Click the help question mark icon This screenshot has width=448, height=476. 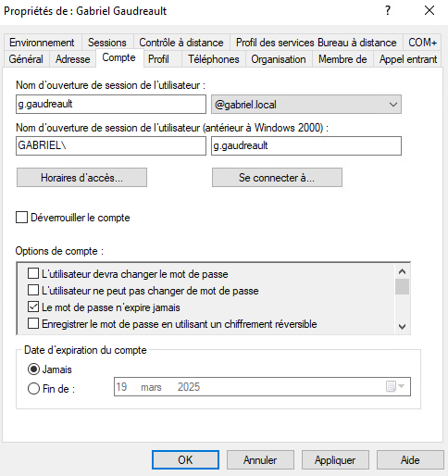click(x=388, y=11)
